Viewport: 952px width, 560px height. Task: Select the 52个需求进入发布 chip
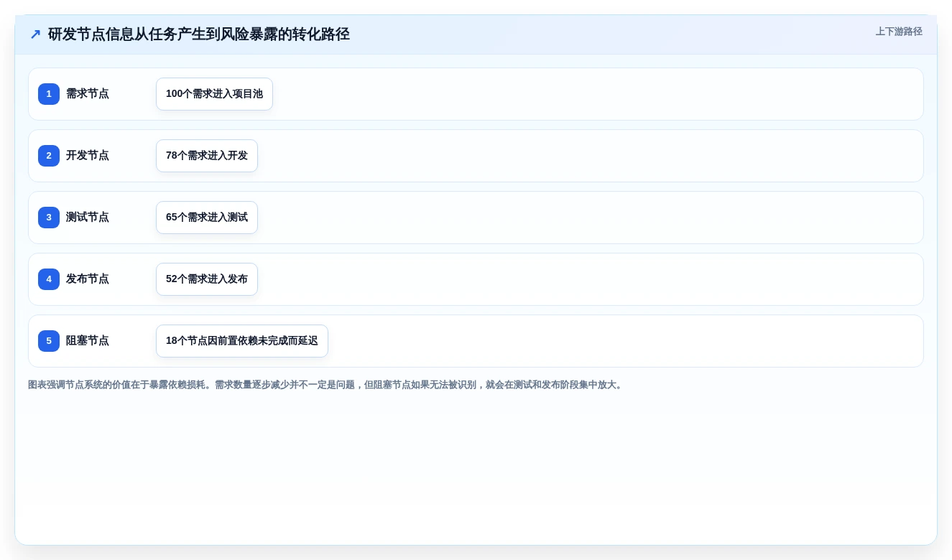point(207,279)
